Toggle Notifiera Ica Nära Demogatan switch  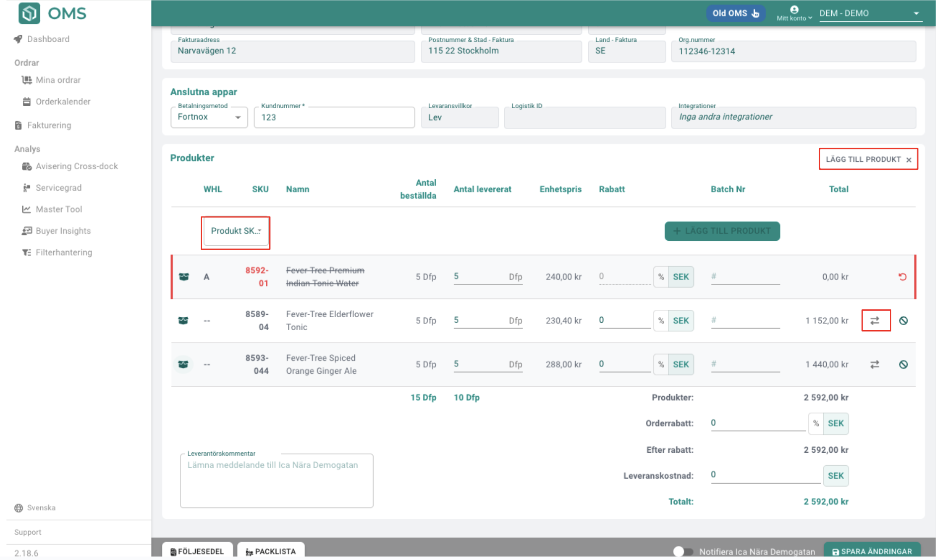683,551
